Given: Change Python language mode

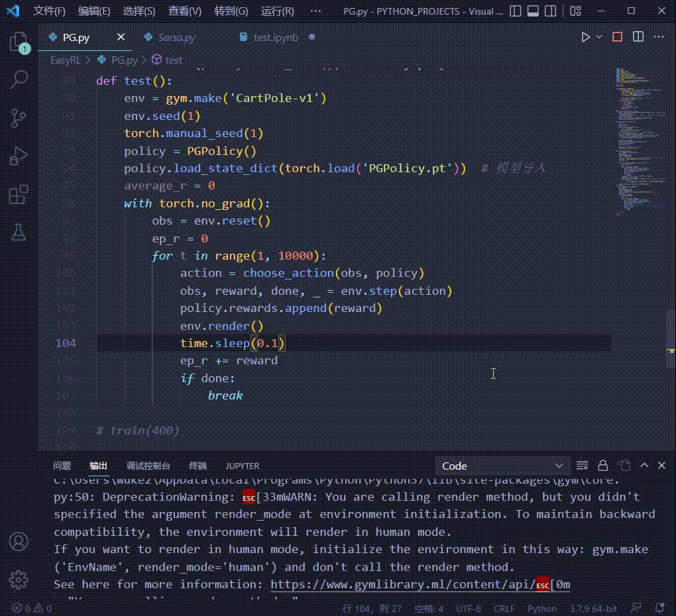Looking at the screenshot, I should coord(542,609).
